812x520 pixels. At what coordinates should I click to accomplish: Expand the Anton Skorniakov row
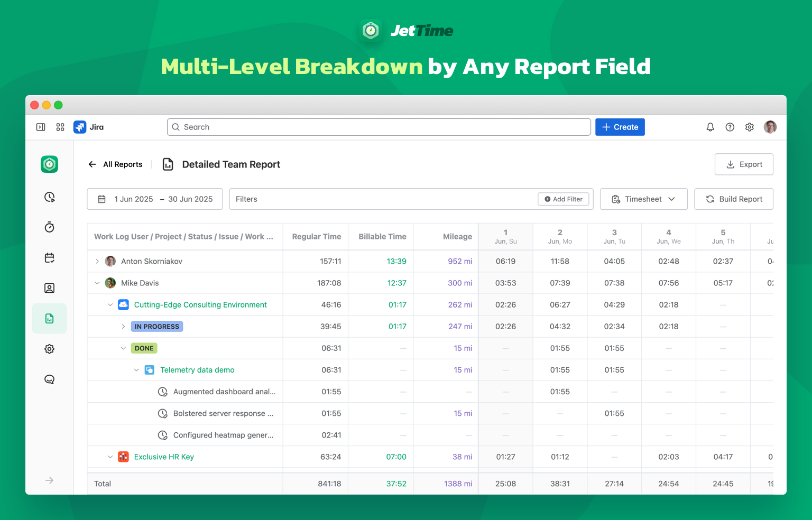click(97, 261)
